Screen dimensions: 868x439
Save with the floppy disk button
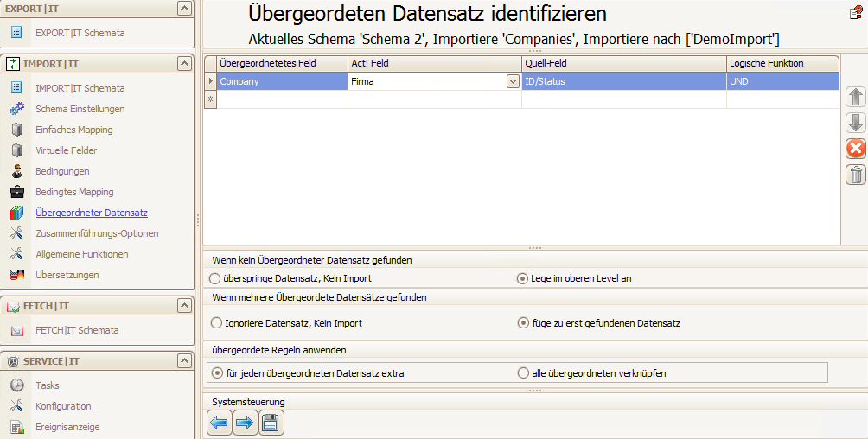270,423
